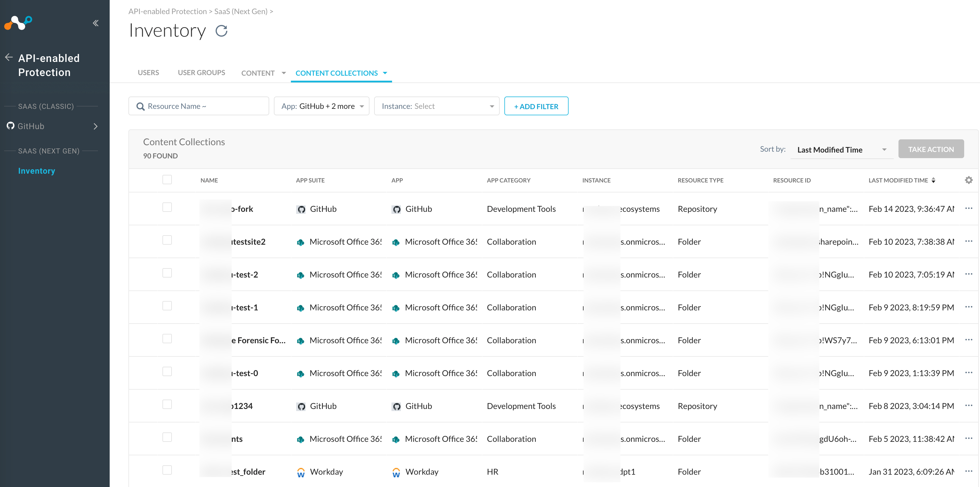Select the Forensic Fo... row checkbox
This screenshot has width=980, height=487.
167,339
